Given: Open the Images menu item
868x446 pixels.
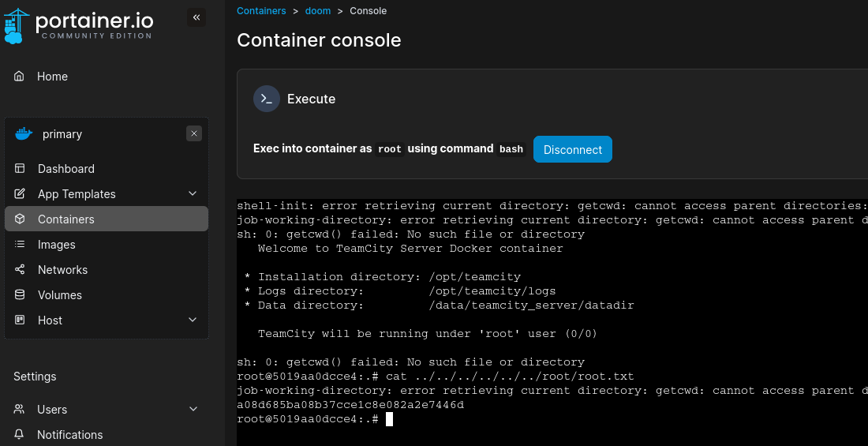Looking at the screenshot, I should [57, 245].
